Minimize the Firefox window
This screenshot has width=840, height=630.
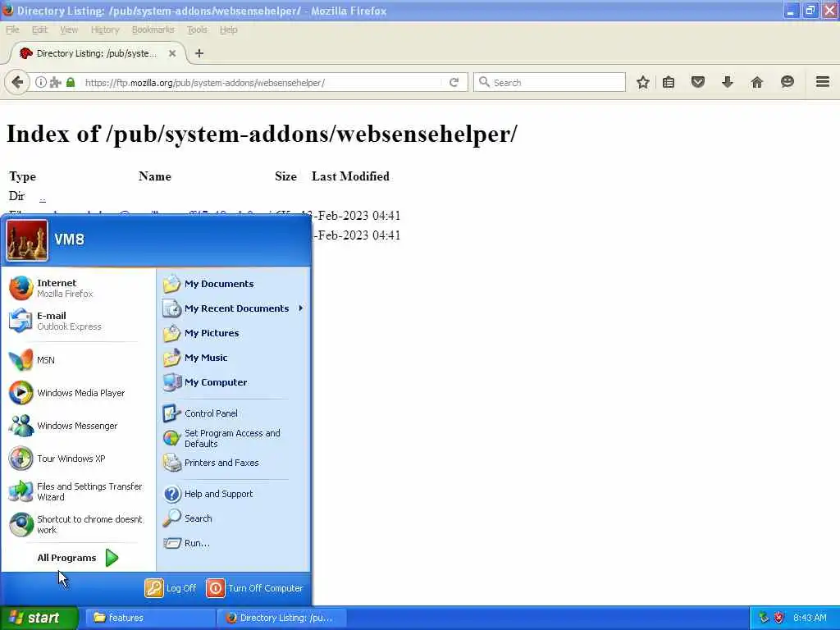point(791,10)
